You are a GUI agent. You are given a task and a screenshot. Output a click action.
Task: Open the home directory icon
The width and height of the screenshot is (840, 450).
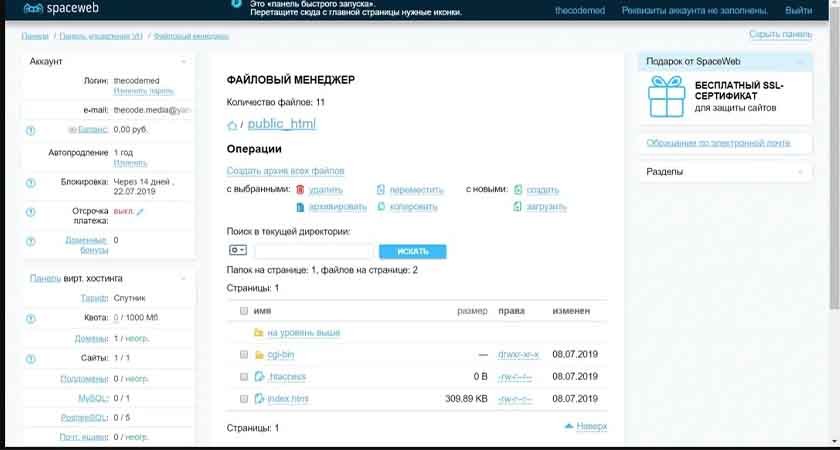(x=232, y=125)
